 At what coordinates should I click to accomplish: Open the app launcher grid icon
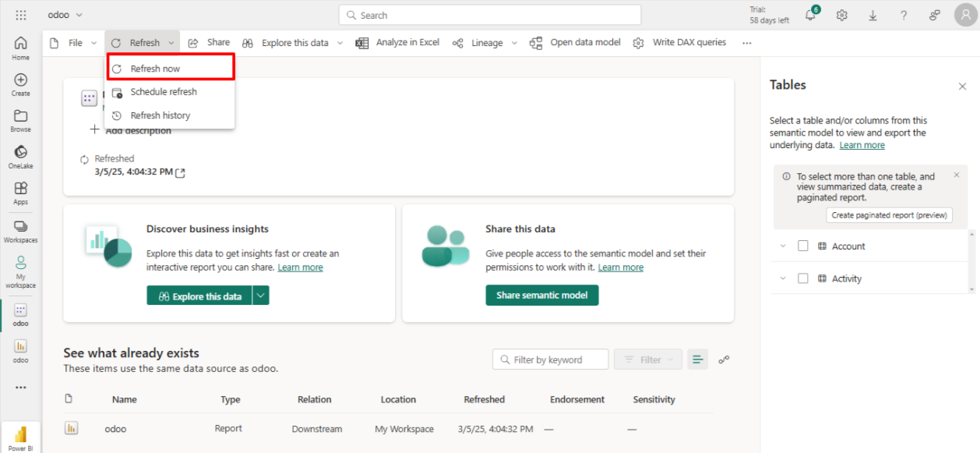(x=21, y=16)
